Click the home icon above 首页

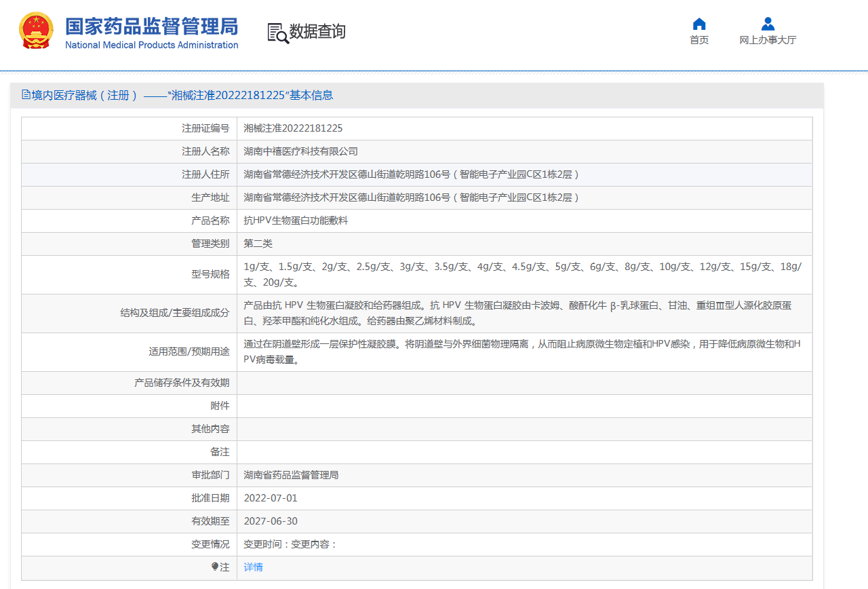click(698, 23)
